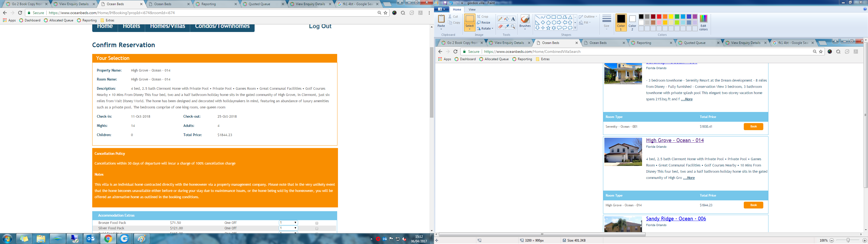This screenshot has width=868, height=244.
Task: Switch to the View ribbon tab in Paint
Action: pos(472,9)
